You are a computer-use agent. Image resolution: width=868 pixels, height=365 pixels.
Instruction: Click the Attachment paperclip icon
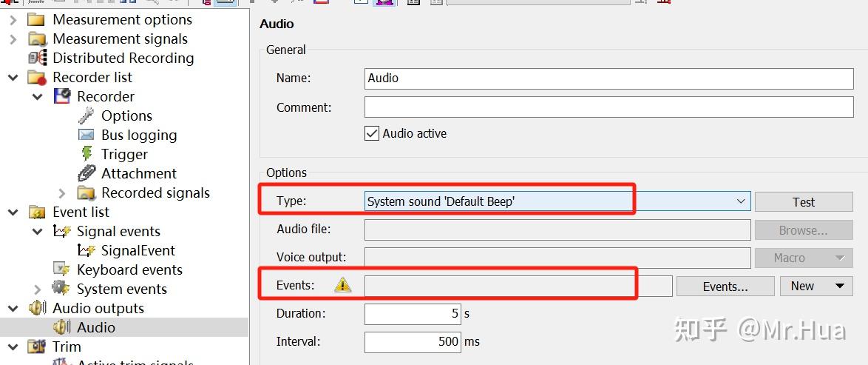(x=87, y=173)
